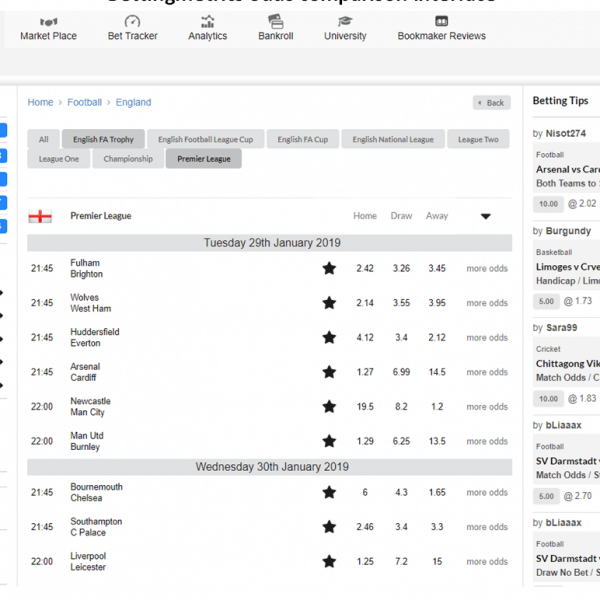Toggle star for Man Utd vs Burnley
600x600 pixels.
click(329, 441)
